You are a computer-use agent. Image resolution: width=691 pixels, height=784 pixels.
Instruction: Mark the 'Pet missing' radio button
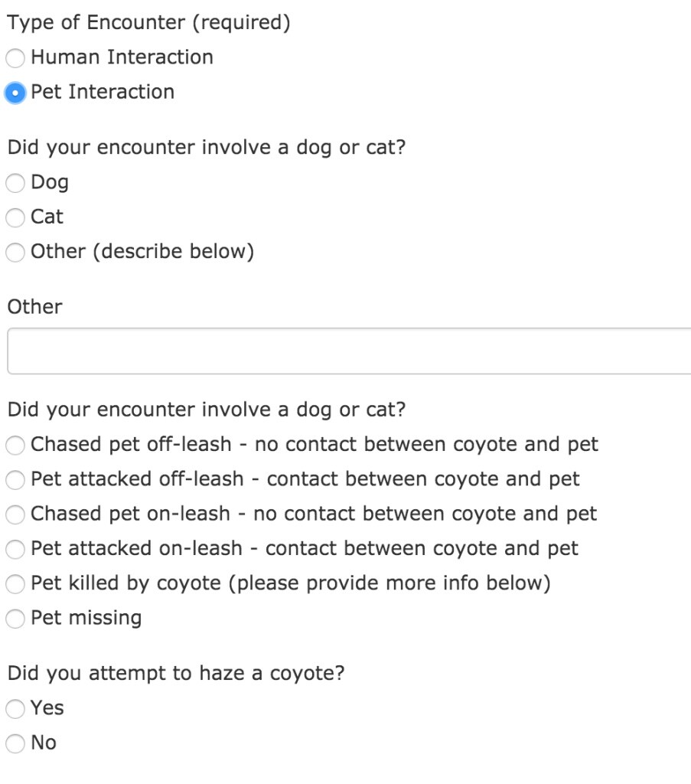pos(15,619)
